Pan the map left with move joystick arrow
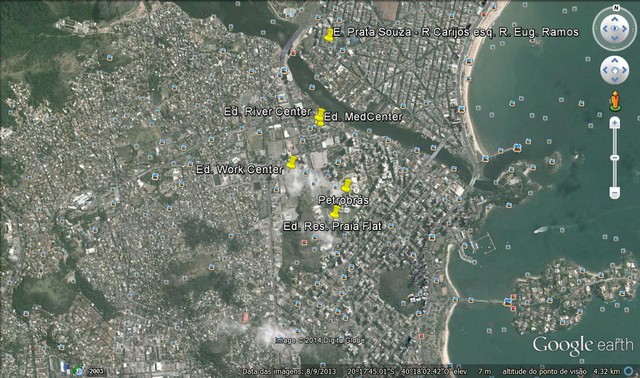This screenshot has width=640, height=378. pos(605,70)
